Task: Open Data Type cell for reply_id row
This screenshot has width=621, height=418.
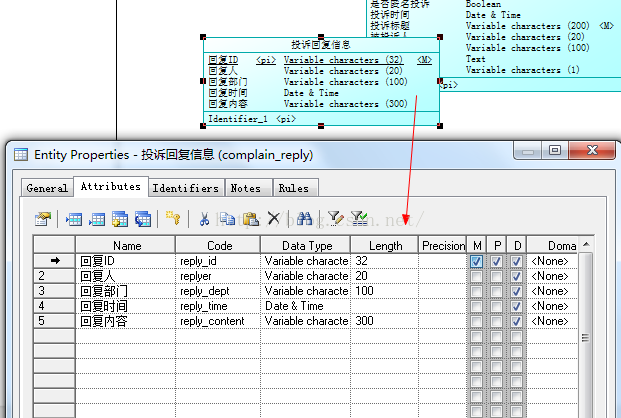Action: [306, 261]
